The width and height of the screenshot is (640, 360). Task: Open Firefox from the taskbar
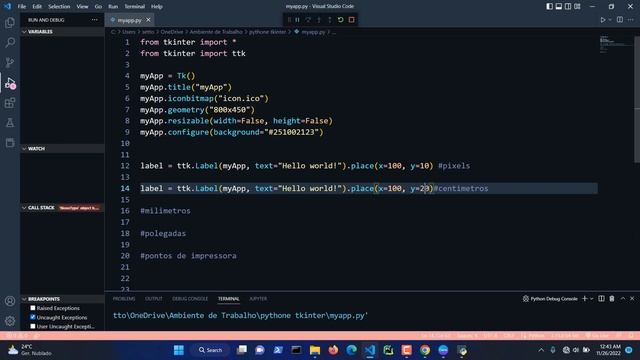[x=333, y=350]
